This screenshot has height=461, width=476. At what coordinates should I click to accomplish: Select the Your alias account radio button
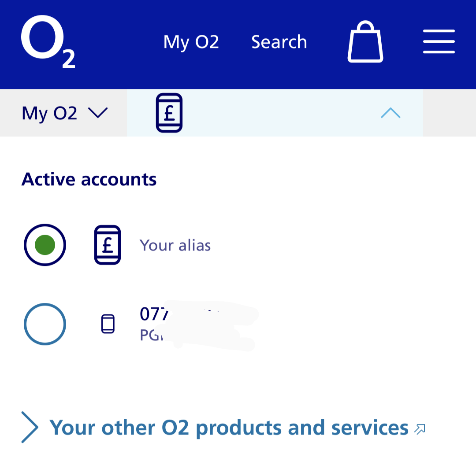point(45,245)
